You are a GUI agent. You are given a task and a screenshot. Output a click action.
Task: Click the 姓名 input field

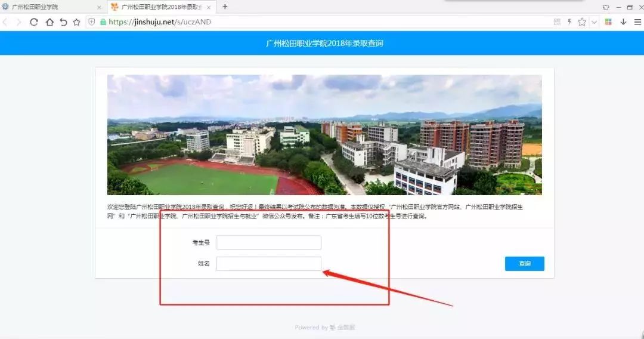(x=268, y=264)
